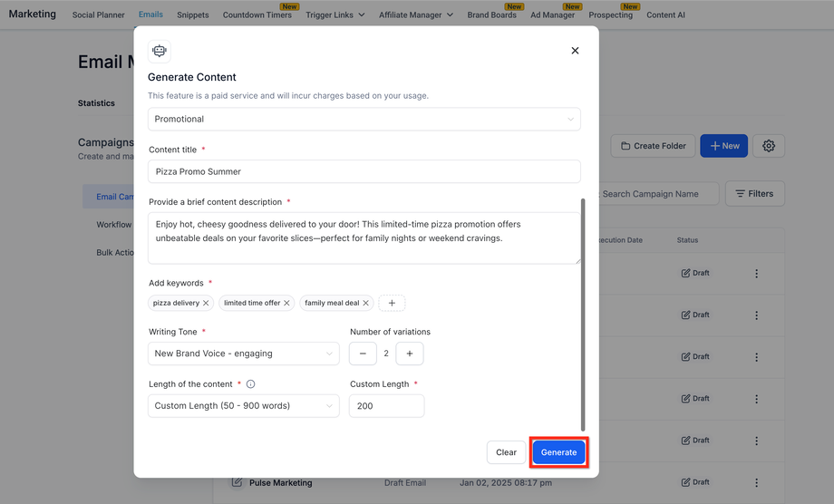834x504 pixels.
Task: Increase number of variations
Action: tap(410, 354)
